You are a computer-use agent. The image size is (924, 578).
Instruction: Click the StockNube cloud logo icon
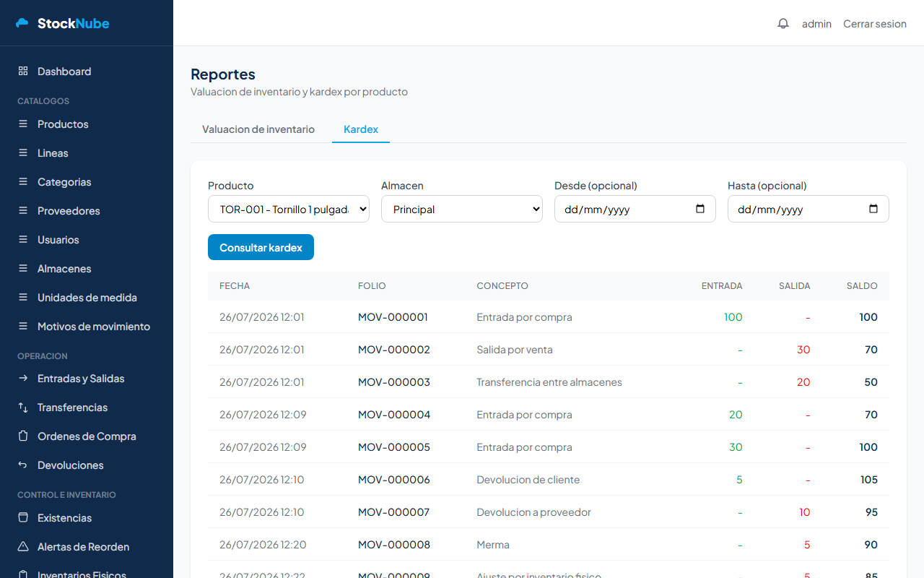[22, 23]
